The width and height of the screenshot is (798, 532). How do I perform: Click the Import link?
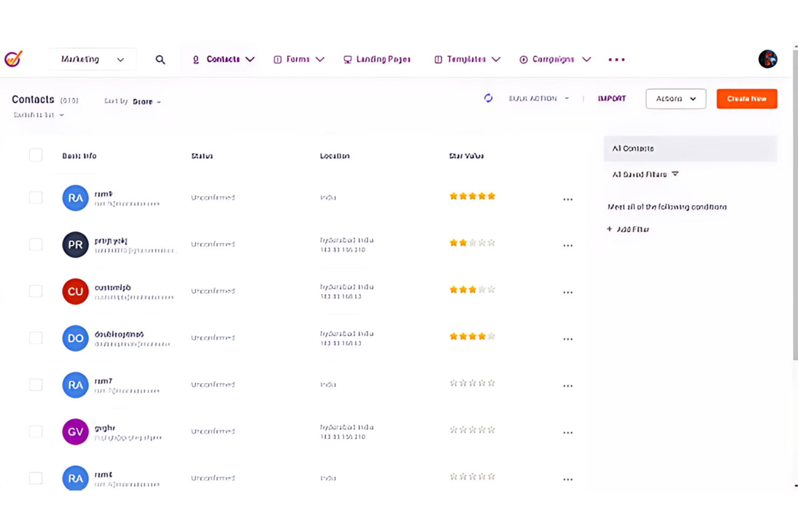tap(612, 99)
